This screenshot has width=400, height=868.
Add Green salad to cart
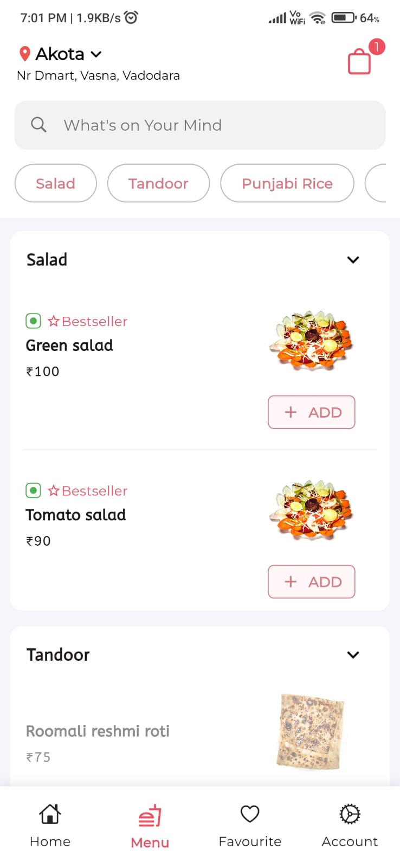[x=311, y=412]
